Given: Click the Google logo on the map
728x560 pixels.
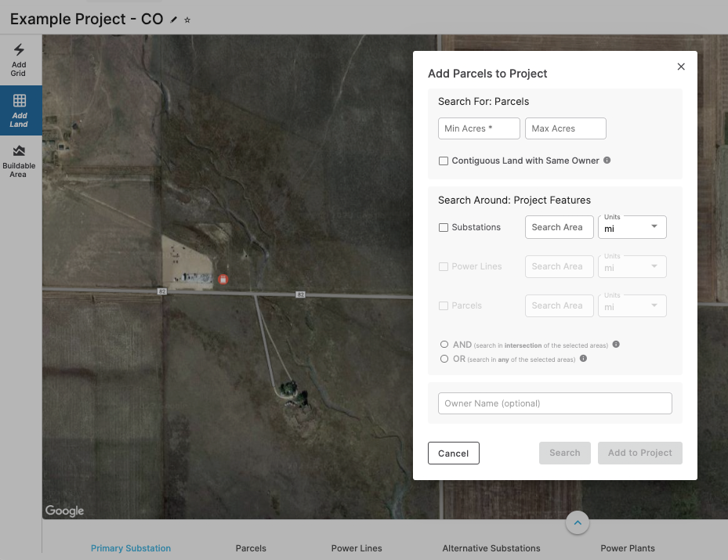Looking at the screenshot, I should point(63,511).
